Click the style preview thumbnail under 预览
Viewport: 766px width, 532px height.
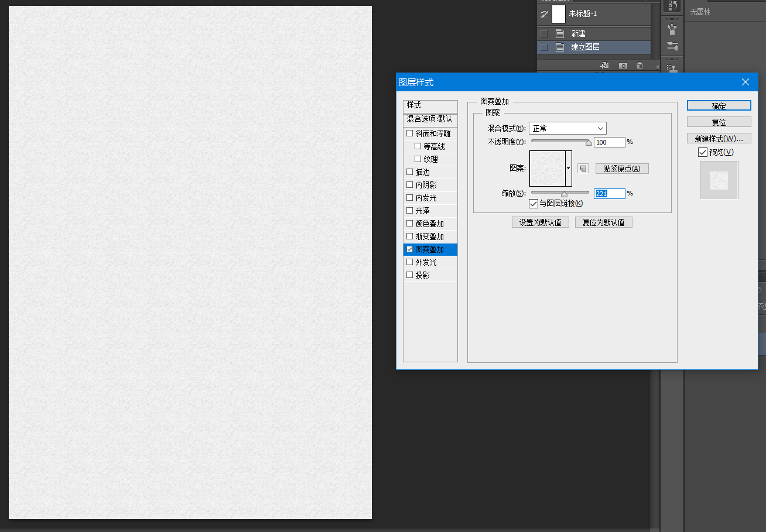pyautogui.click(x=719, y=180)
